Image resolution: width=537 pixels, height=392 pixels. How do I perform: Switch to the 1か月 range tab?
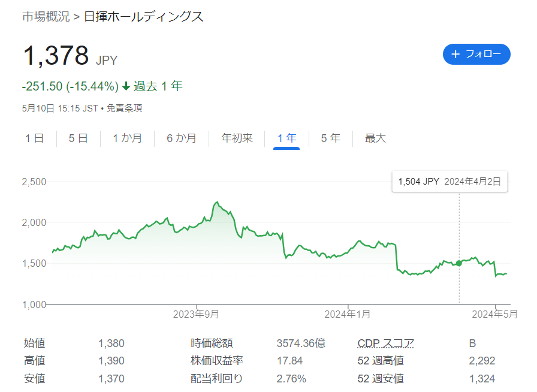pyautogui.click(x=128, y=138)
